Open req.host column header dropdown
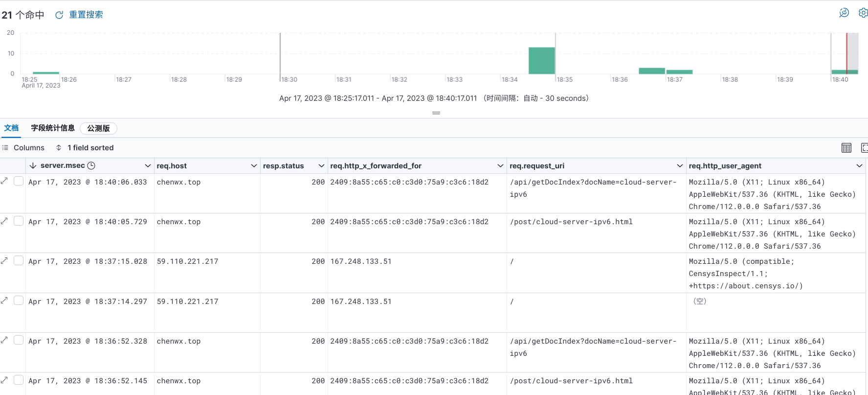 254,166
